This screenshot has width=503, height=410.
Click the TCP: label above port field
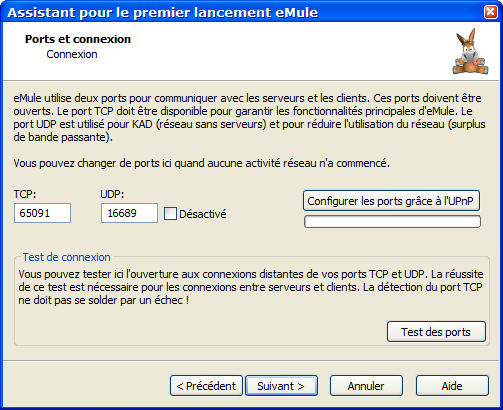pos(25,194)
